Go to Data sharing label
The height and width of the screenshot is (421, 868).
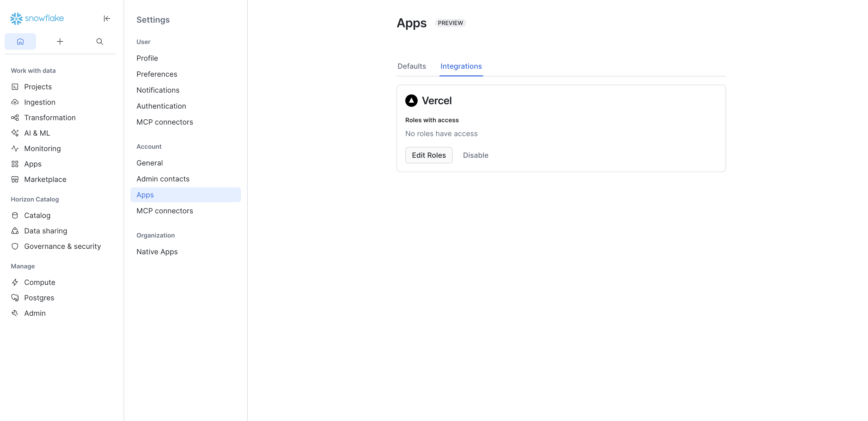coord(46,231)
